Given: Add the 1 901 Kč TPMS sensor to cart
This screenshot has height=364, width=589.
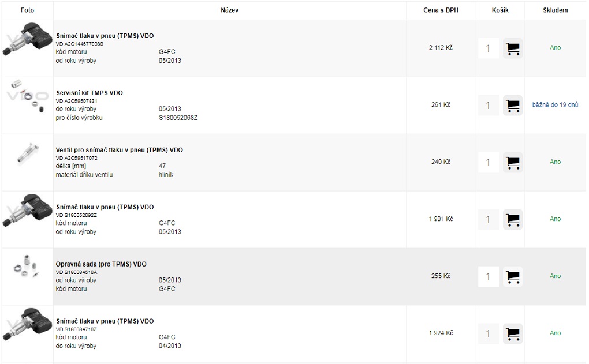Looking at the screenshot, I should [512, 220].
